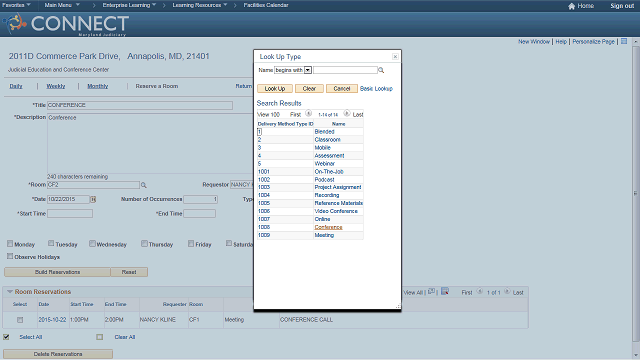The image size is (640, 360).
Task: Click the Find icon next to View All
Action: (431, 291)
